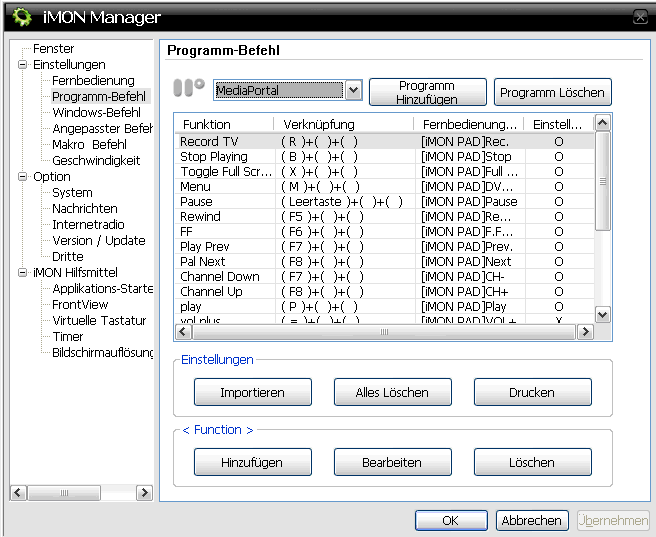
Task: Select the Record TV row in list
Action: (209, 142)
